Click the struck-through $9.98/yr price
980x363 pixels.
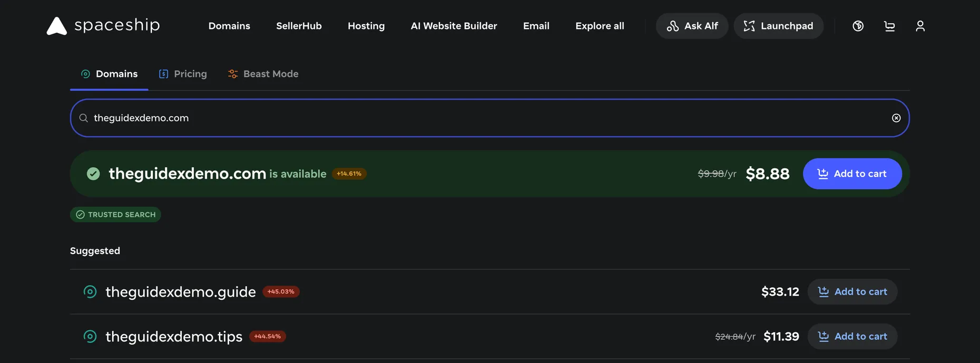pos(717,173)
